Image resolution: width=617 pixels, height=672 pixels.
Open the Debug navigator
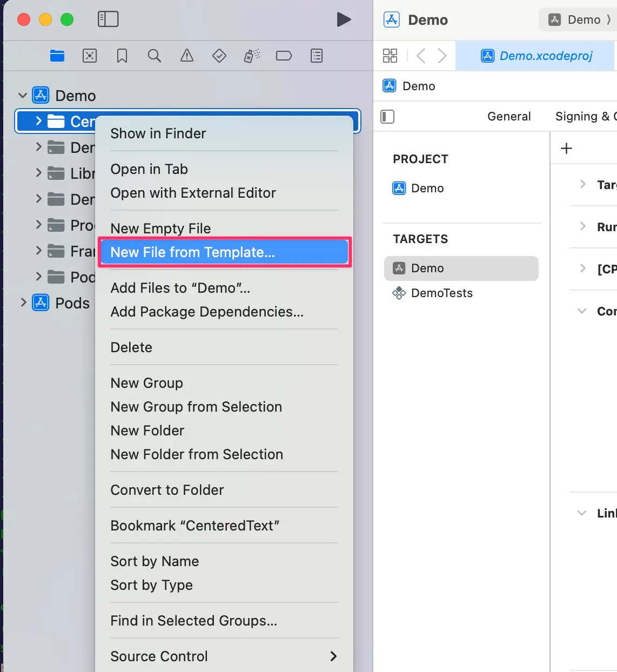(x=251, y=56)
